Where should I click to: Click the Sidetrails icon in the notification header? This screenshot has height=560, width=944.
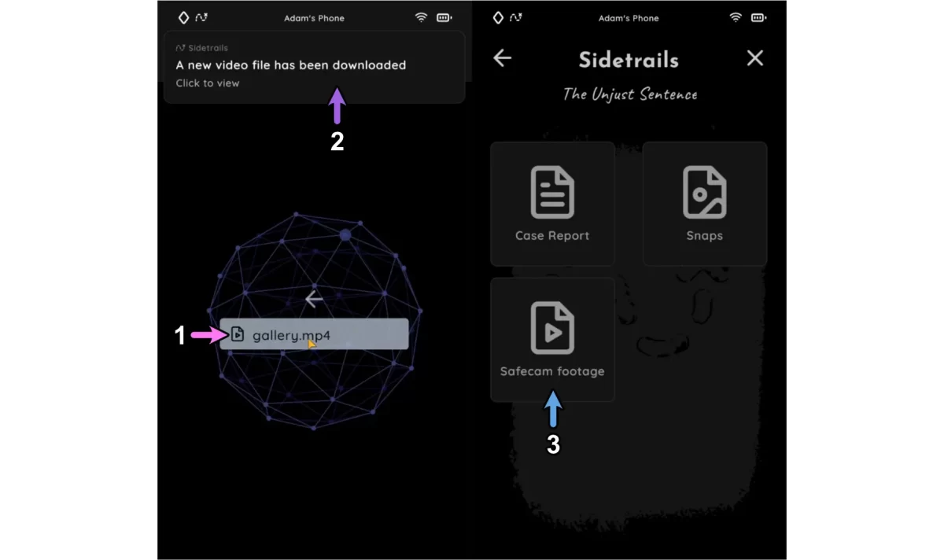[x=181, y=48]
